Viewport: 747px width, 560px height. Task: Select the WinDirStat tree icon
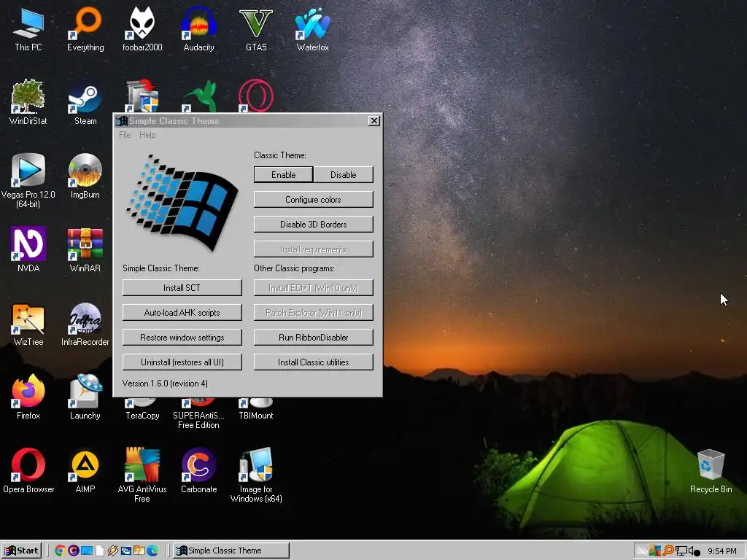point(28,102)
